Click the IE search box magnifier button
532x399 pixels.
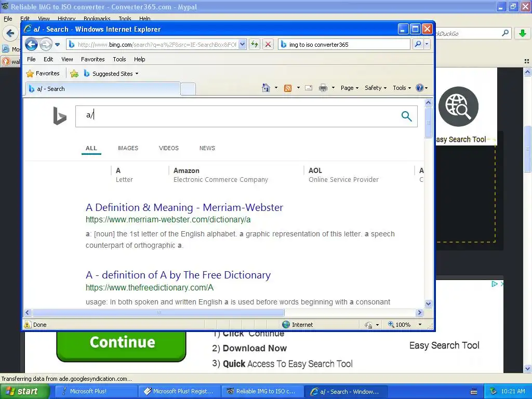tap(418, 44)
